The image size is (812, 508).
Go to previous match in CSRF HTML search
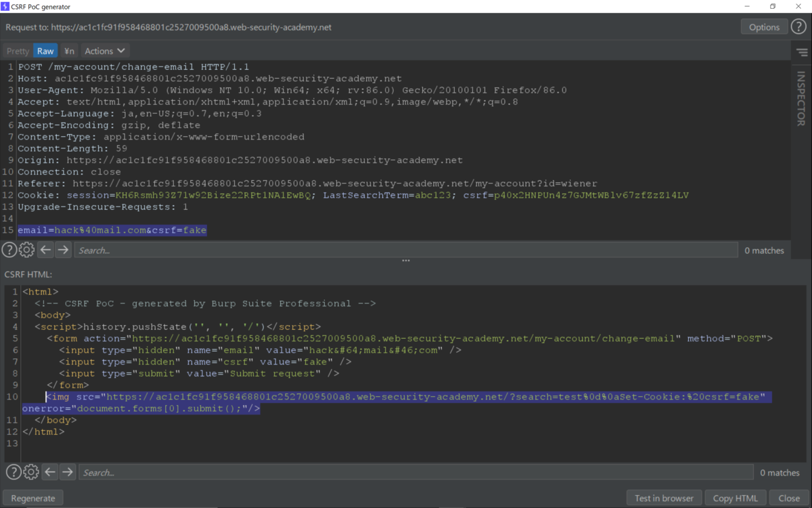coord(50,472)
